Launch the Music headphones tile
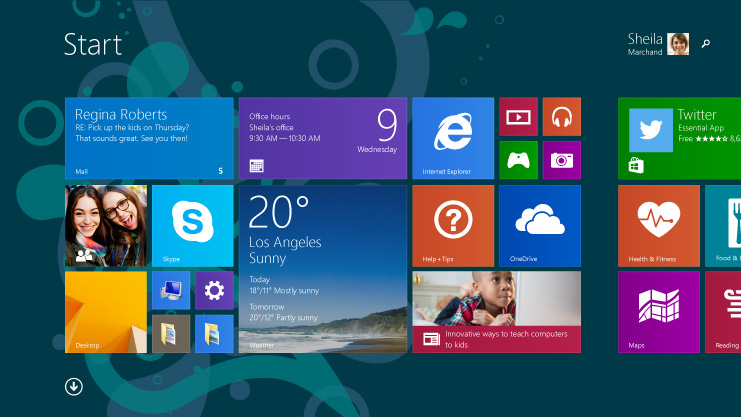The image size is (741, 417). 561,117
